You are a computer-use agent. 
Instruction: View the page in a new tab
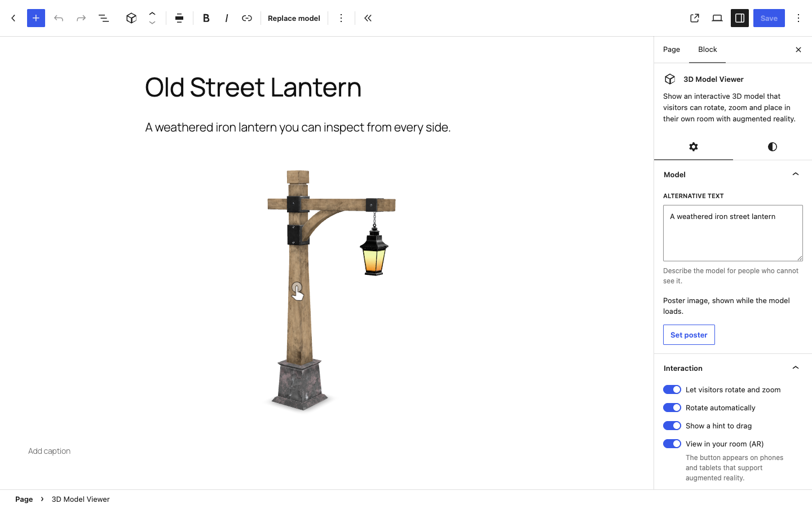695,18
